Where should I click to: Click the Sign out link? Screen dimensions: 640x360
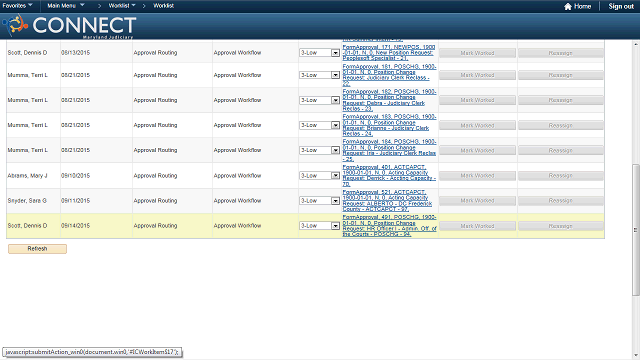(621, 6)
